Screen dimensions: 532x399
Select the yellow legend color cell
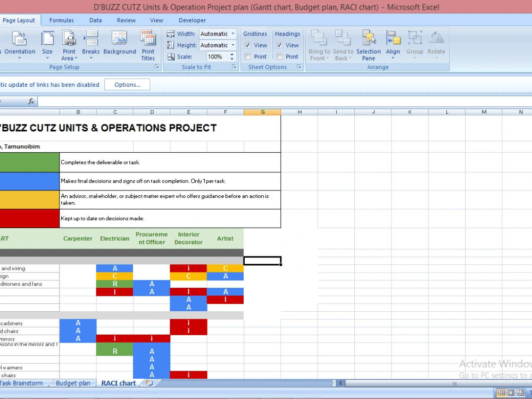[29, 199]
